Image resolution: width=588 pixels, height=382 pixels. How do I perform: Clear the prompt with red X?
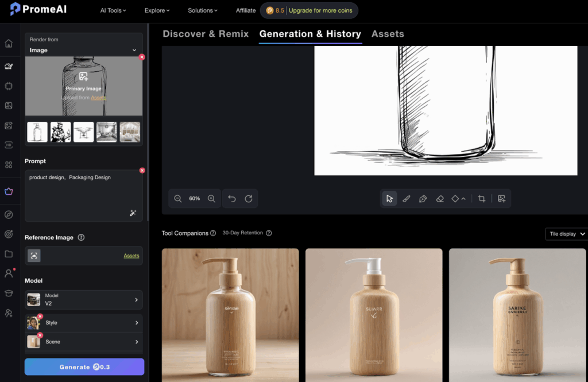click(x=142, y=171)
